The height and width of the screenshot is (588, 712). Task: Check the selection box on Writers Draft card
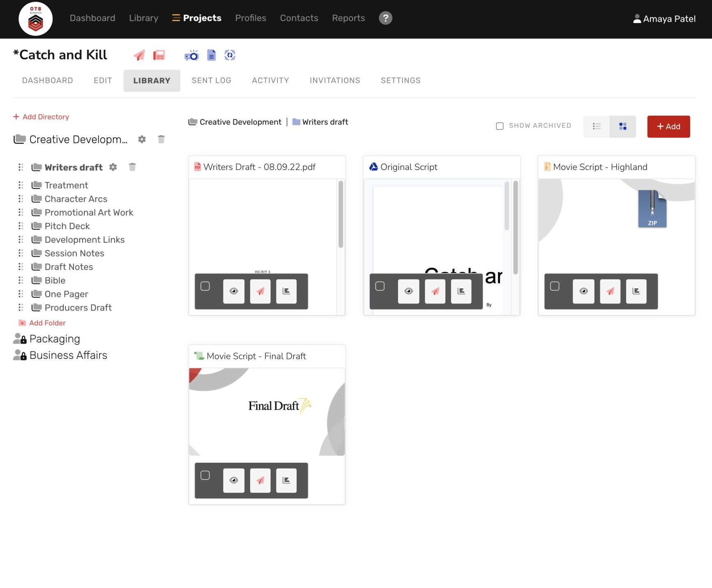tap(205, 286)
